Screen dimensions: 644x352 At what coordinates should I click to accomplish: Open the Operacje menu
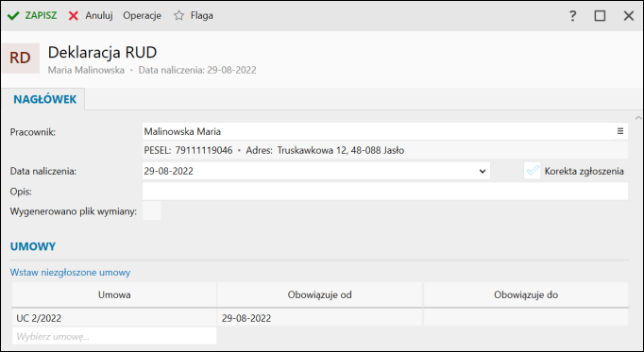[x=142, y=16]
